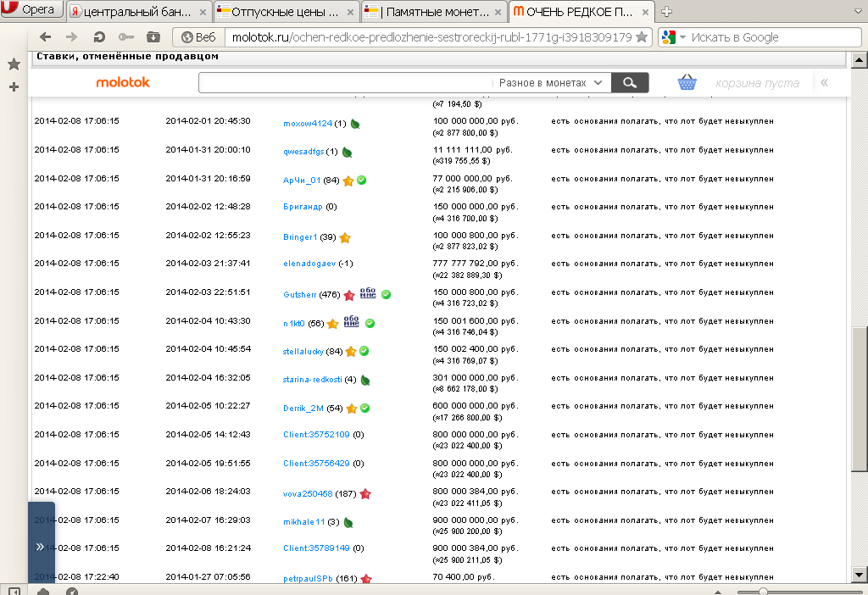Open the Gutsherr user profile link
Screen dimensions: 868x595
(x=299, y=295)
